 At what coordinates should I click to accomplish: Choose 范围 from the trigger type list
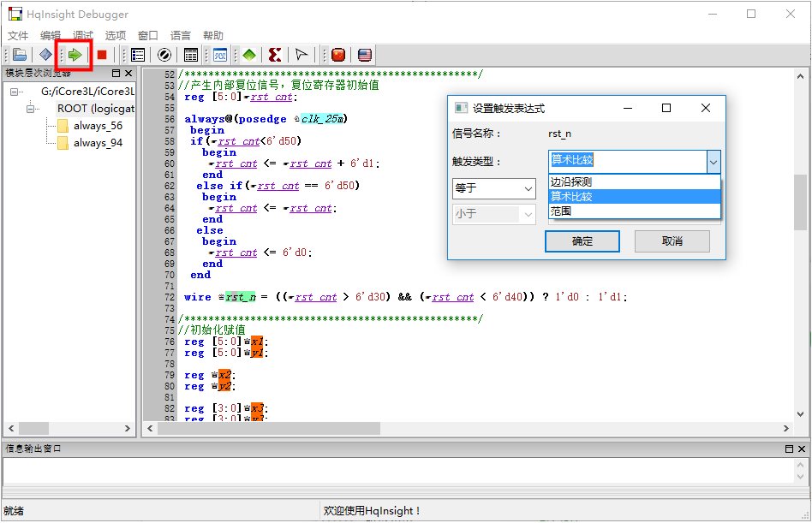561,211
